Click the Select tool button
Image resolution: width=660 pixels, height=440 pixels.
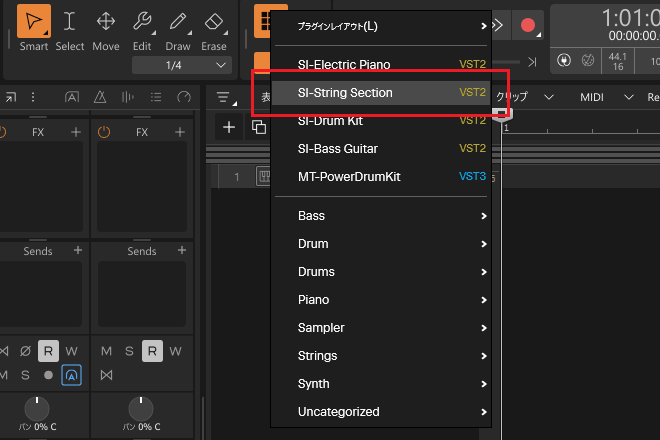(x=69, y=29)
